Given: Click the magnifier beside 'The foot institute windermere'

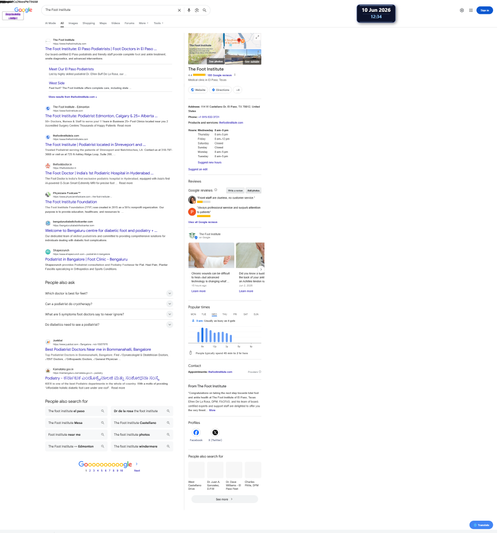Looking at the screenshot, I should coord(168,446).
